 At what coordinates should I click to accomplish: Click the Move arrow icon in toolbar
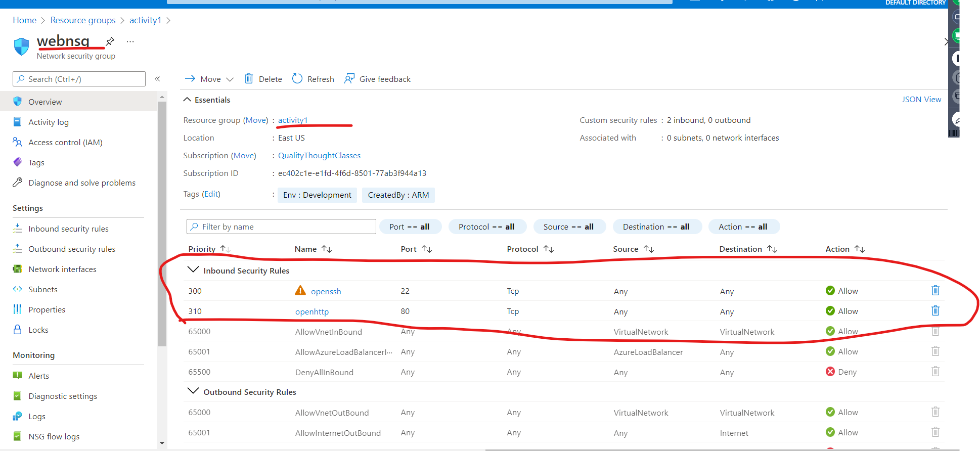[x=190, y=78]
